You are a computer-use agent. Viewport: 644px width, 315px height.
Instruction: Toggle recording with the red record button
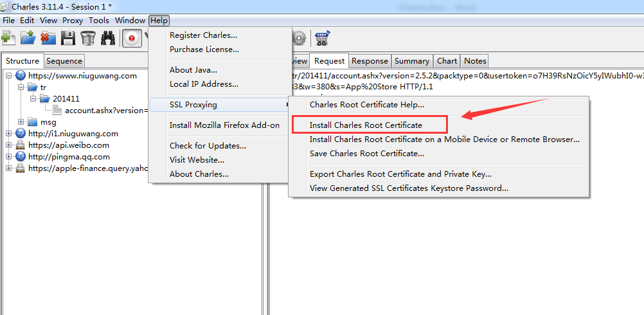click(x=132, y=38)
